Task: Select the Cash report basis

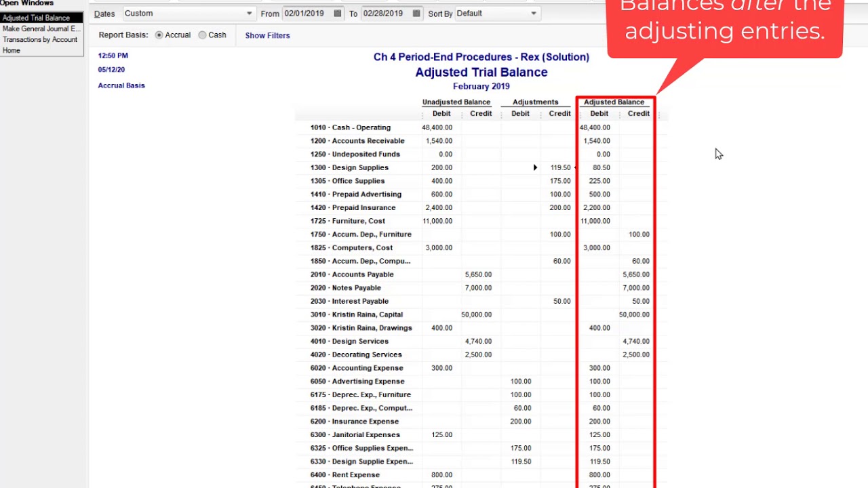Action: (202, 35)
